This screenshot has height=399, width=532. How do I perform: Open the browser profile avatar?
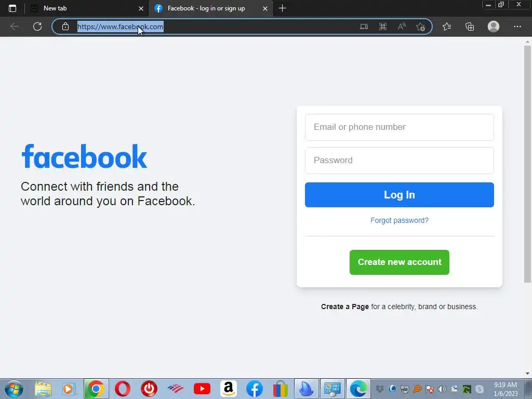click(494, 26)
